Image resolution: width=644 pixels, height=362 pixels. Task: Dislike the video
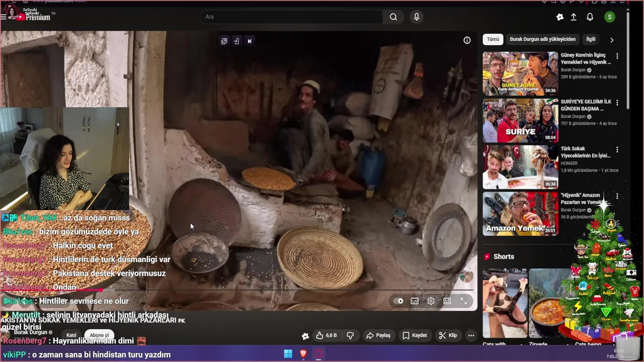pos(351,335)
